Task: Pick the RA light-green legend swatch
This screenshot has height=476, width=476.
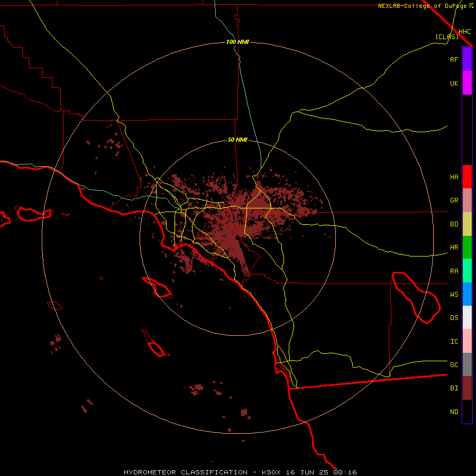Action: pyautogui.click(x=467, y=271)
